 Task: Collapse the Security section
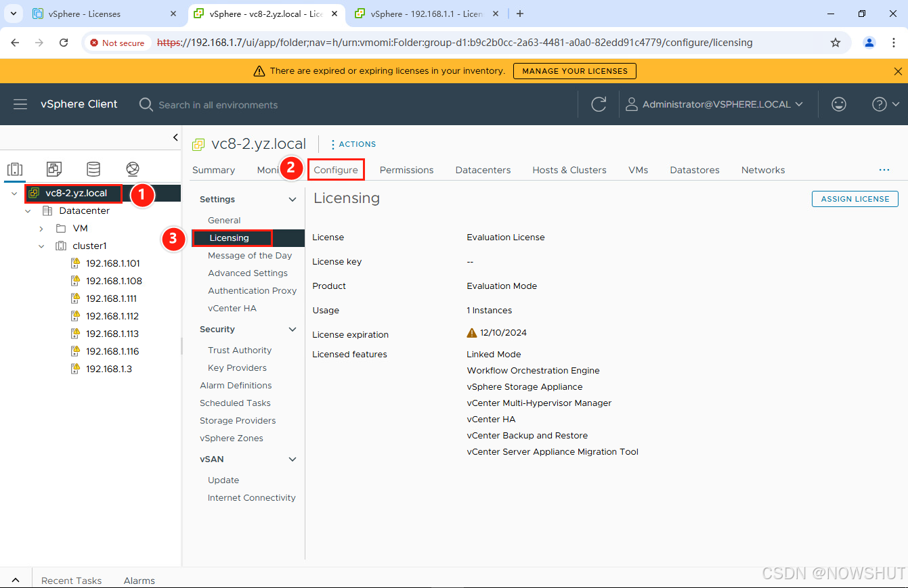[293, 330]
